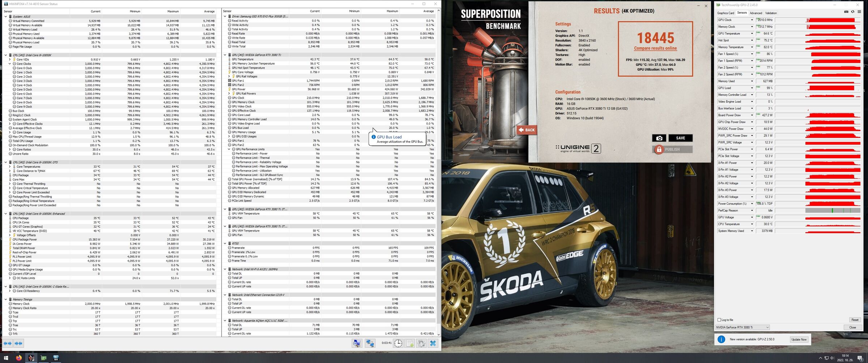The height and width of the screenshot is (363, 868).
Task: Click the lock icon on Publish button
Action: click(x=659, y=150)
